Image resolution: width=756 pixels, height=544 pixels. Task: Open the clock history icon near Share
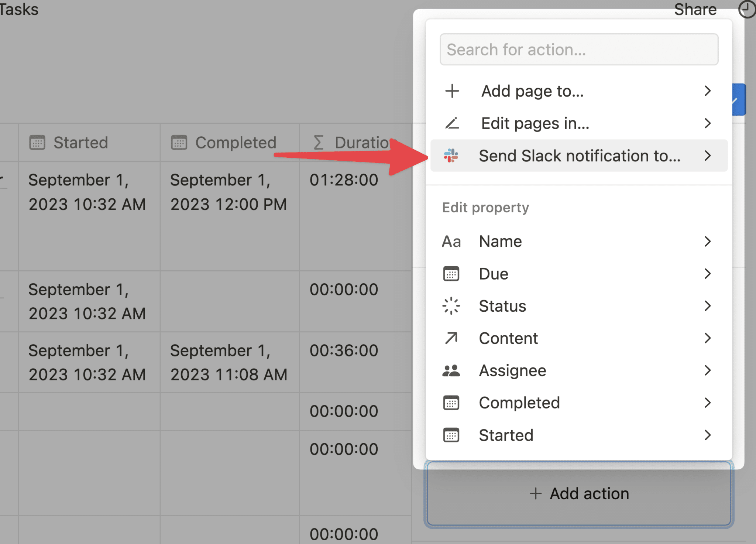(x=747, y=9)
